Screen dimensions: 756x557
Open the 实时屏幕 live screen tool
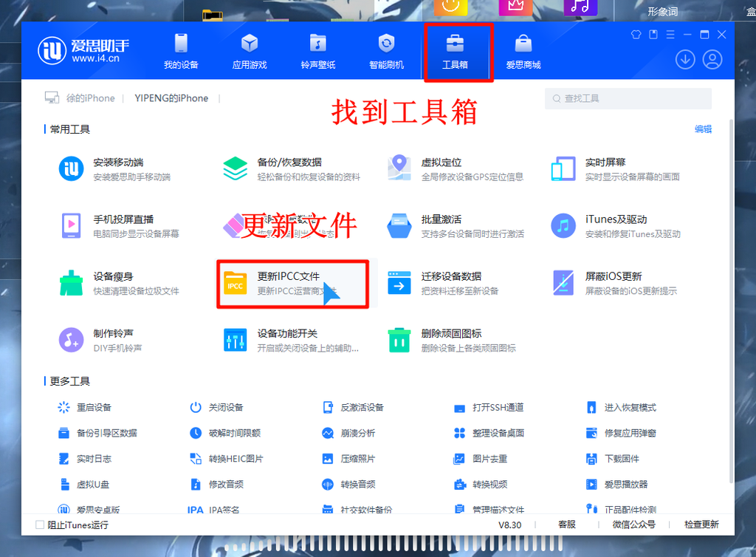tap(615, 169)
